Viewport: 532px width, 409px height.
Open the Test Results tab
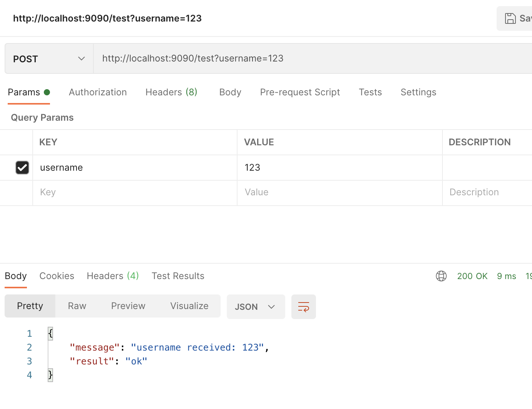pyautogui.click(x=178, y=276)
